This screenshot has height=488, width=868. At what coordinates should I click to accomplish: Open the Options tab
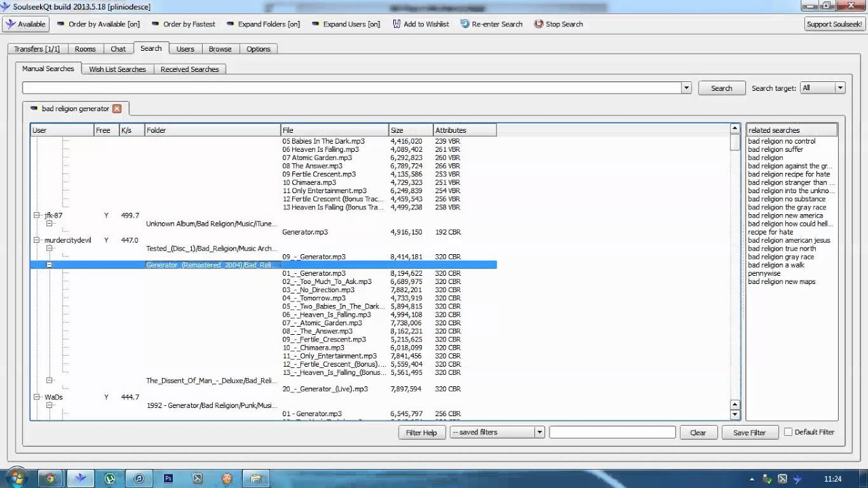258,49
